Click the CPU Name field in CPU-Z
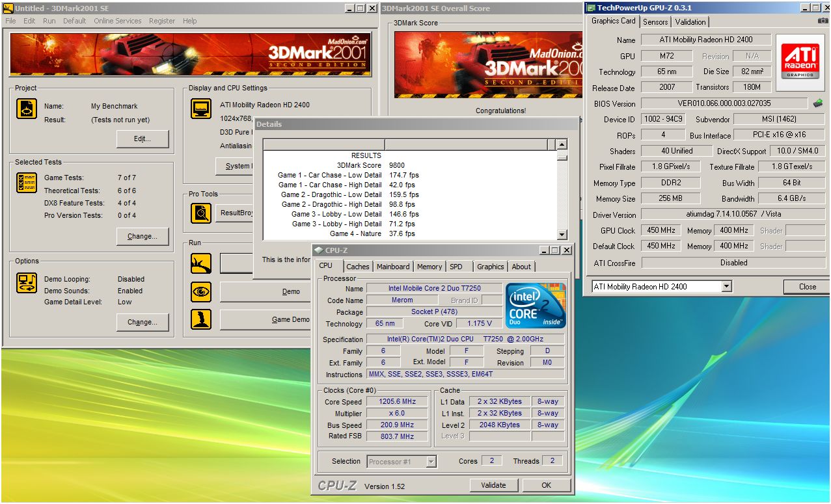Viewport: 831px width, 504px height. point(434,288)
